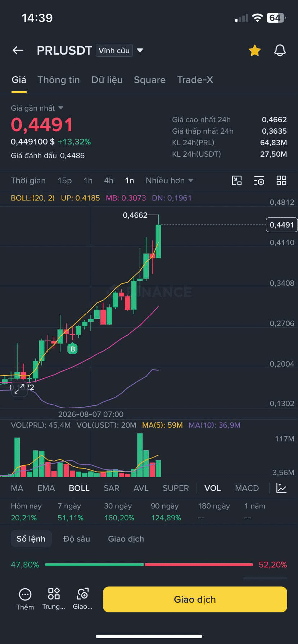Tap the Giá đánh dấu 0,4486 label

pyautogui.click(x=48, y=156)
